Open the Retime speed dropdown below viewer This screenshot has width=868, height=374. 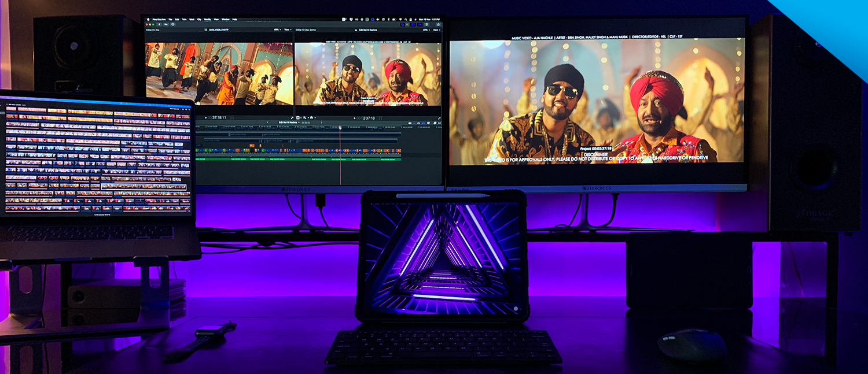[312, 118]
